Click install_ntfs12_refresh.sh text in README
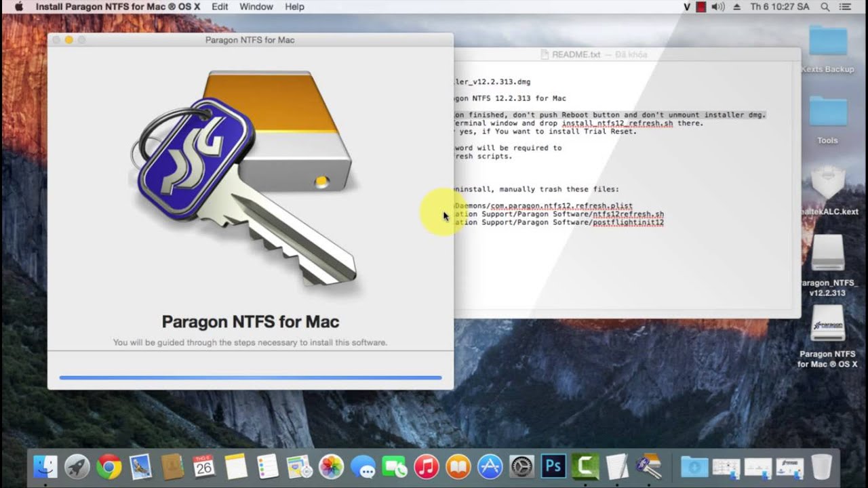The height and width of the screenshot is (488, 868). click(617, 123)
